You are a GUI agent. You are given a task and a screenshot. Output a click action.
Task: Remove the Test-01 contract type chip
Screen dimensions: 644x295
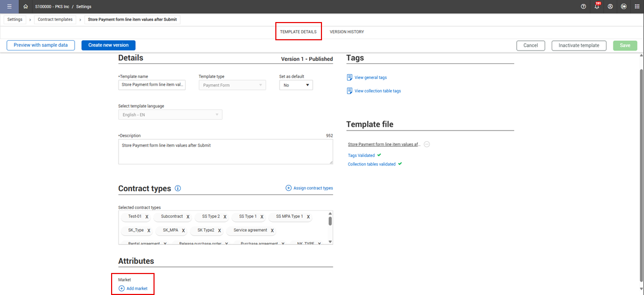147,217
